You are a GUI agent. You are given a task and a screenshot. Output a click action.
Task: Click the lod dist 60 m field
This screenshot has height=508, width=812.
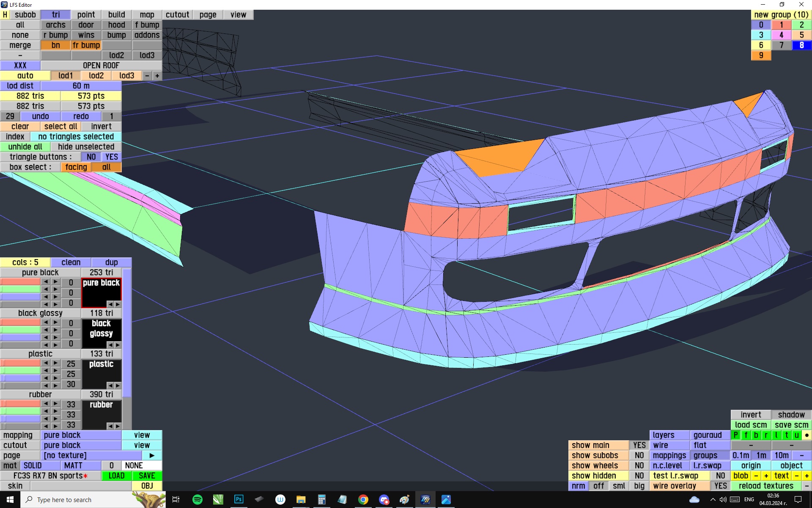click(x=81, y=86)
